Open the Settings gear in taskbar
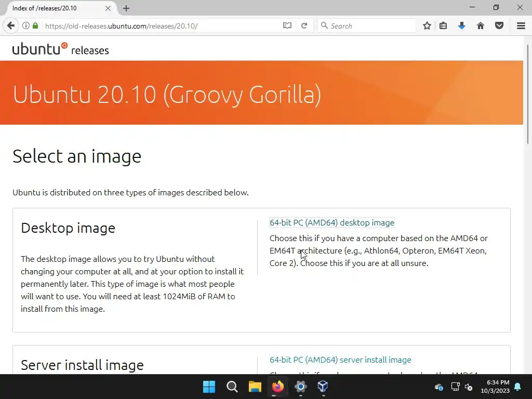The image size is (532, 399). click(x=301, y=387)
